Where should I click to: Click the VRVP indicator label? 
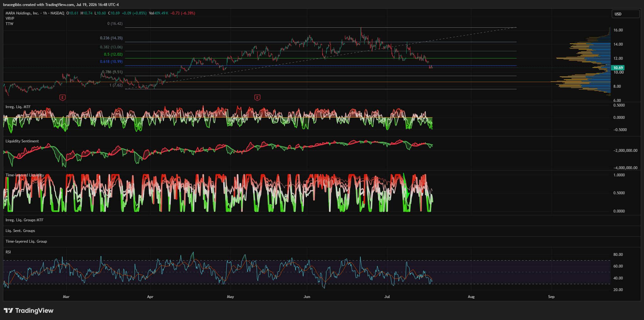click(x=10, y=19)
